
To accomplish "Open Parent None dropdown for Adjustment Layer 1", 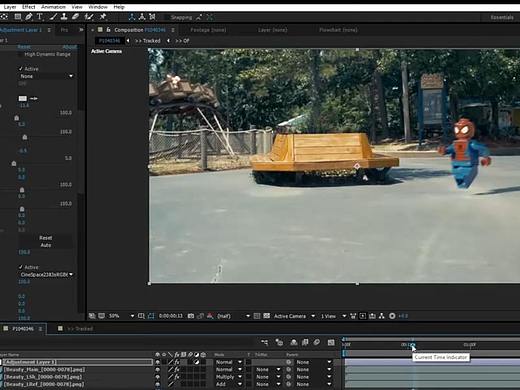I will point(314,362).
